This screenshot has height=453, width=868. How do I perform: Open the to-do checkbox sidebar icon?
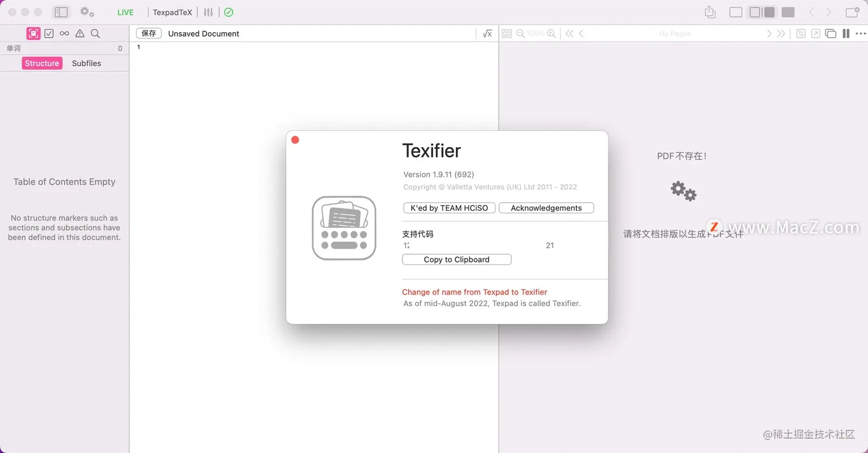[x=49, y=33]
